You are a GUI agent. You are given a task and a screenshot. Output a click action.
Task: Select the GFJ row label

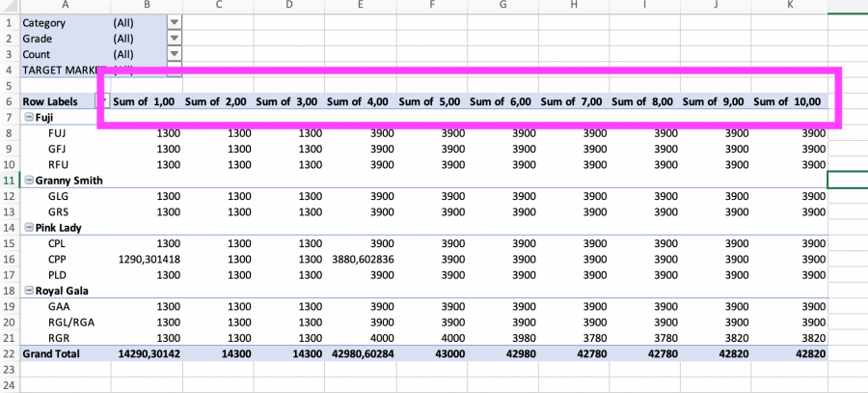[x=58, y=149]
